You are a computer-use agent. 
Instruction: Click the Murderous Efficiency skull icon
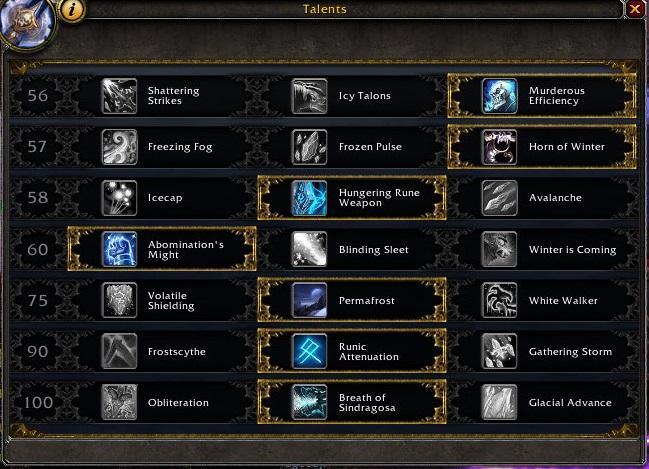point(500,96)
